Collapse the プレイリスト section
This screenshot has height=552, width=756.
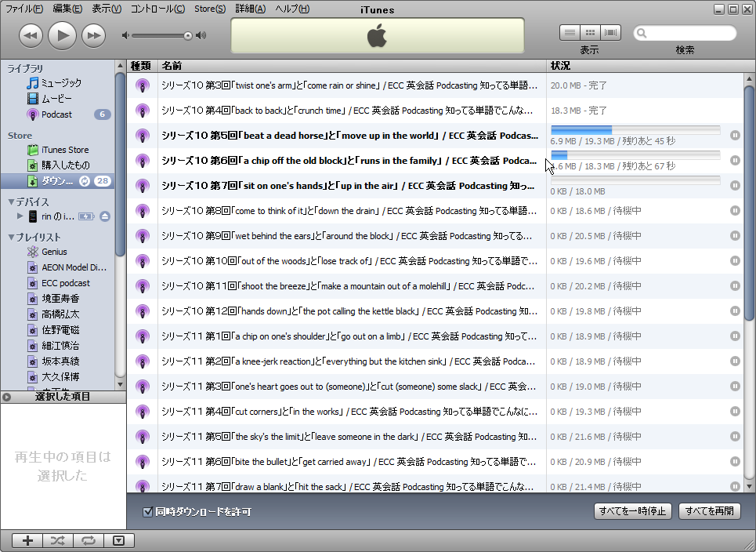[11, 237]
